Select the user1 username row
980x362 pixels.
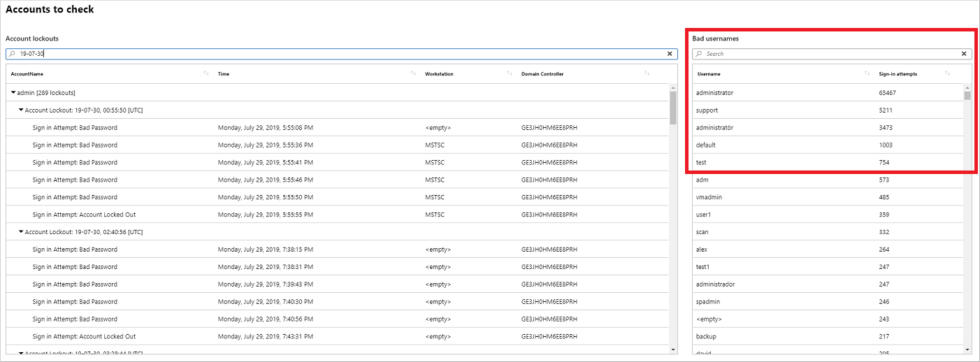pyautogui.click(x=828, y=215)
